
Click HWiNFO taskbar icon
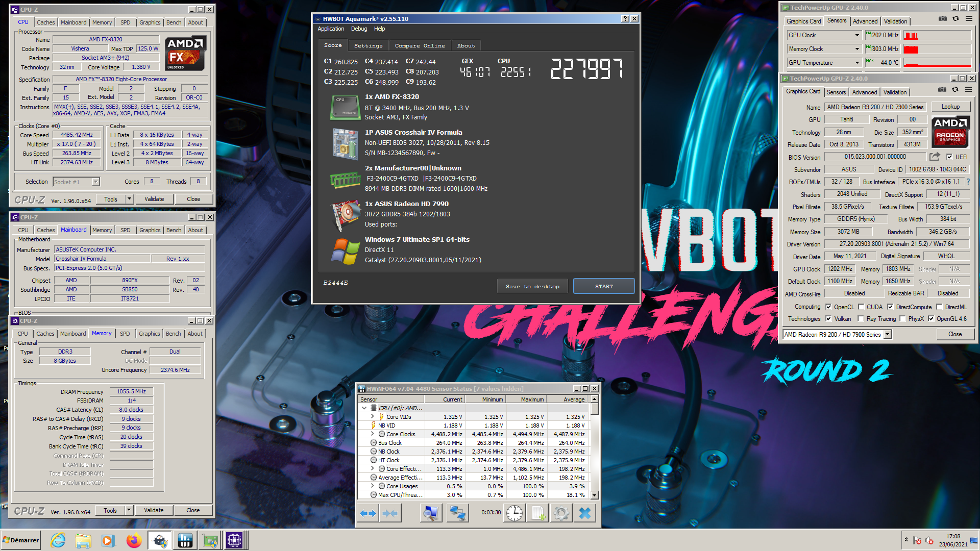185,540
